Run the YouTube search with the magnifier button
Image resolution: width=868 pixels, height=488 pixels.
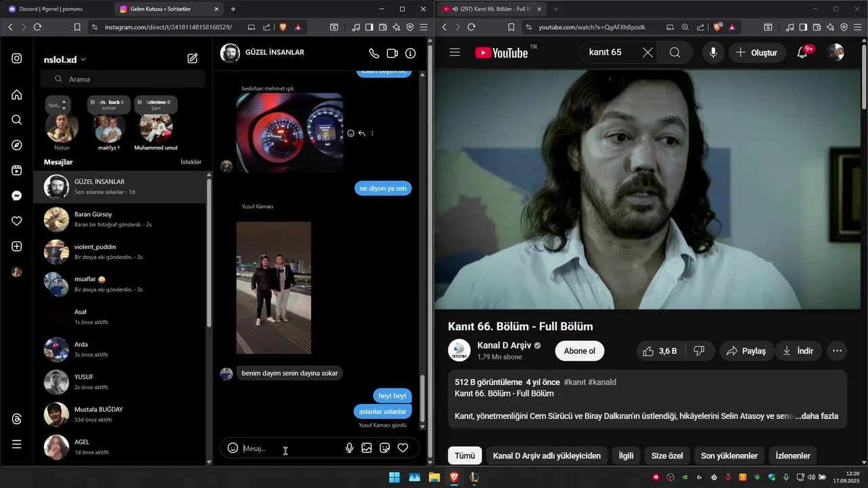675,52
